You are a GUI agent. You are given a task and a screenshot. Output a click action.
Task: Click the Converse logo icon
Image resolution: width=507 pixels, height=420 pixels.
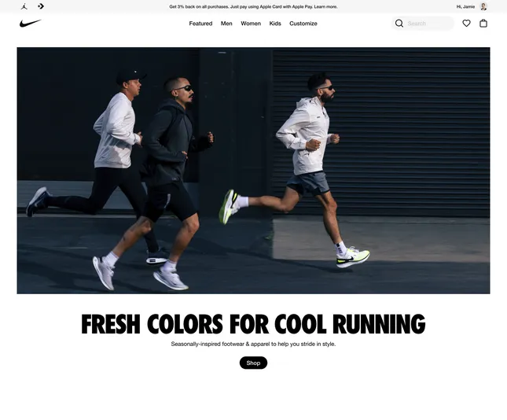pos(41,6)
